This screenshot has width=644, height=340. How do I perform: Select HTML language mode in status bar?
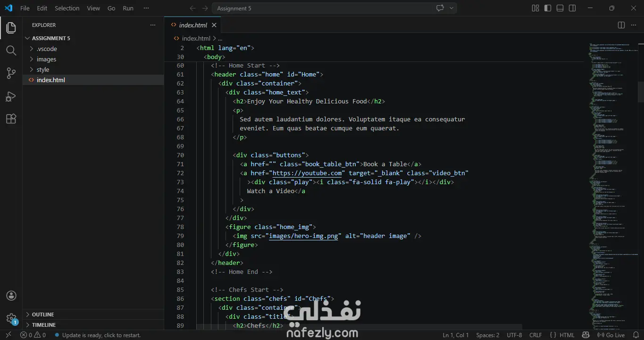567,335
